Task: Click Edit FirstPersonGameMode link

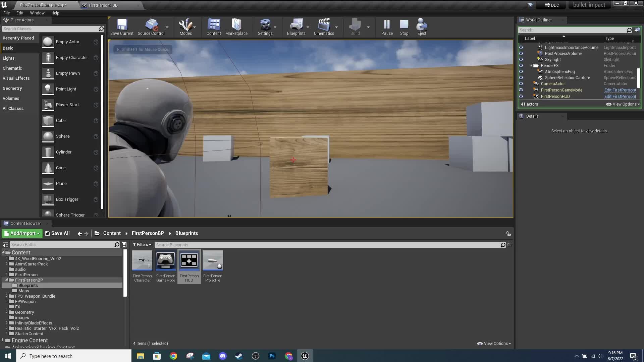Action: [620, 90]
